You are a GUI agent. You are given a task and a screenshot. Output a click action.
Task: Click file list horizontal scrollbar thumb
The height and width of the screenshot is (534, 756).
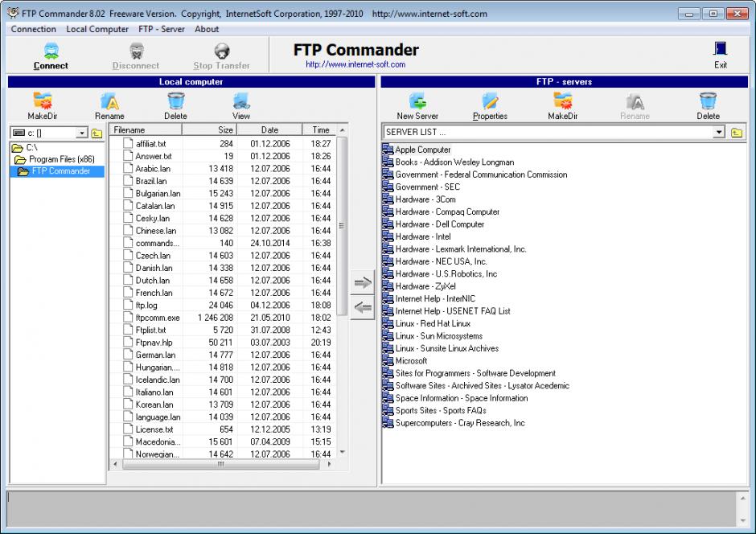pos(221,464)
